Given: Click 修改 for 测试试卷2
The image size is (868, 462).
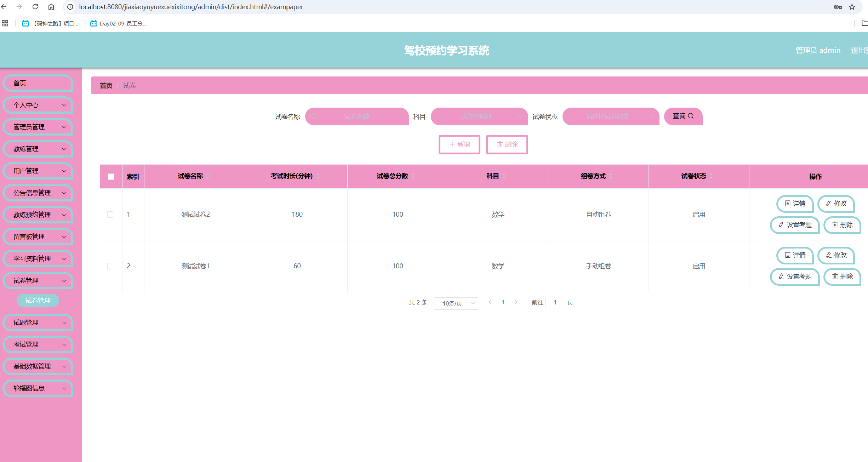Looking at the screenshot, I should [x=836, y=204].
